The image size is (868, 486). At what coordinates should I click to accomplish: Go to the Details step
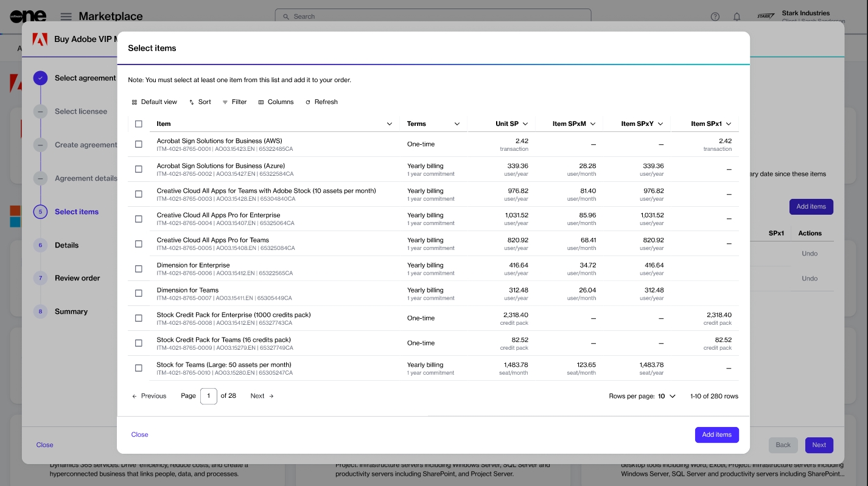[66, 245]
